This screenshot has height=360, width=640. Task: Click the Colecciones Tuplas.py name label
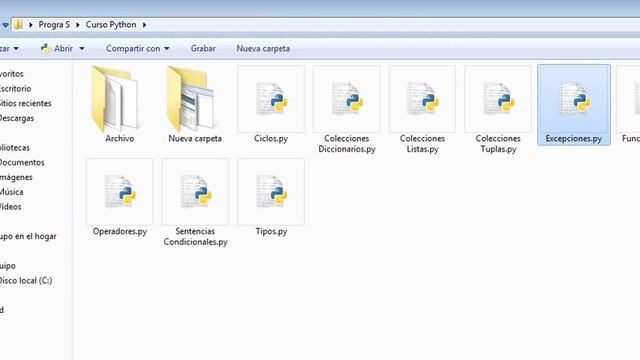point(498,144)
